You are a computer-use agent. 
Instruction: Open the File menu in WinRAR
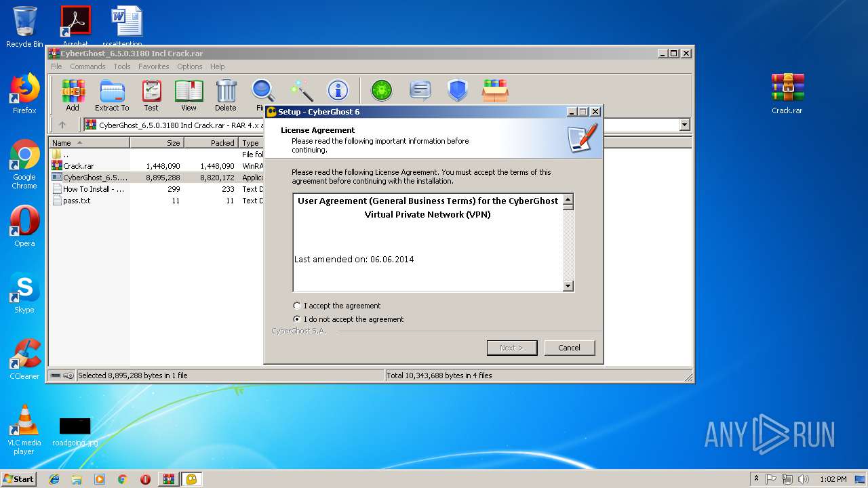56,66
